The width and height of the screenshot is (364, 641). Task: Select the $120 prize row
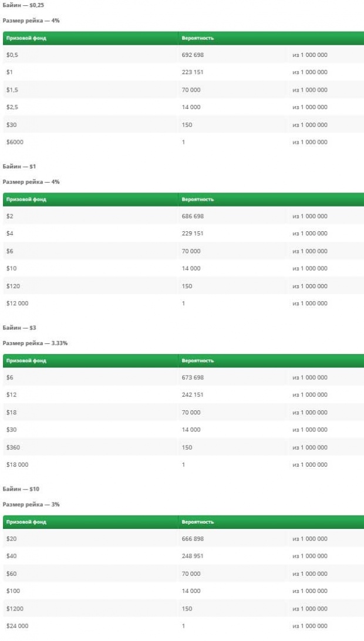coord(183,286)
